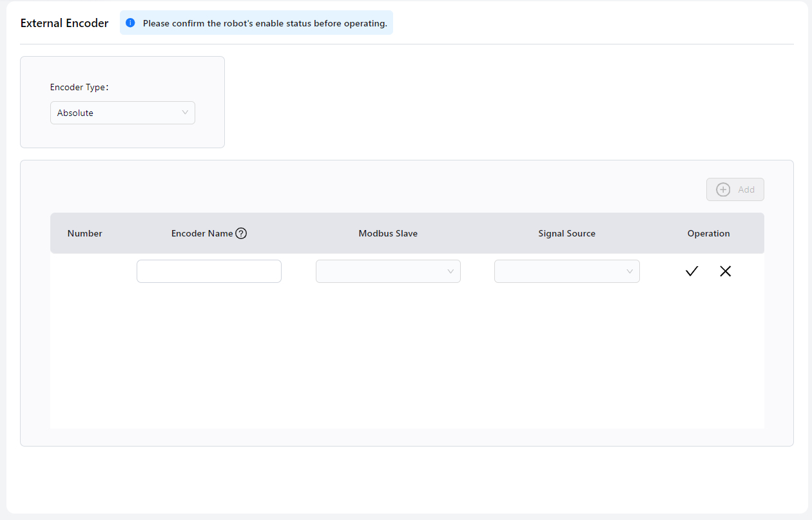Click the help question mark beside Encoder Name

click(x=241, y=233)
